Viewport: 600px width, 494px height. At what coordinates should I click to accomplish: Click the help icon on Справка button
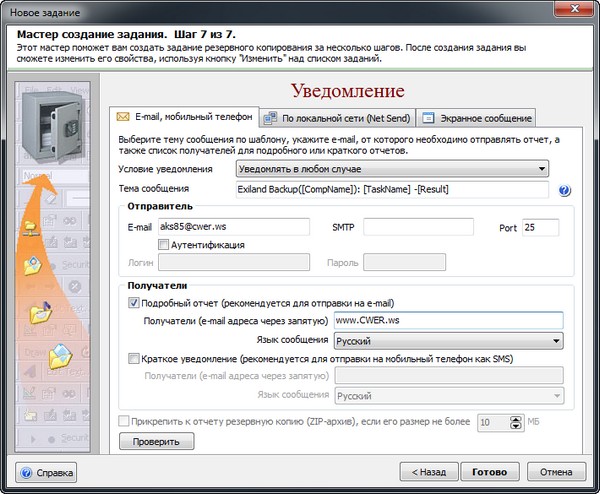pos(27,470)
